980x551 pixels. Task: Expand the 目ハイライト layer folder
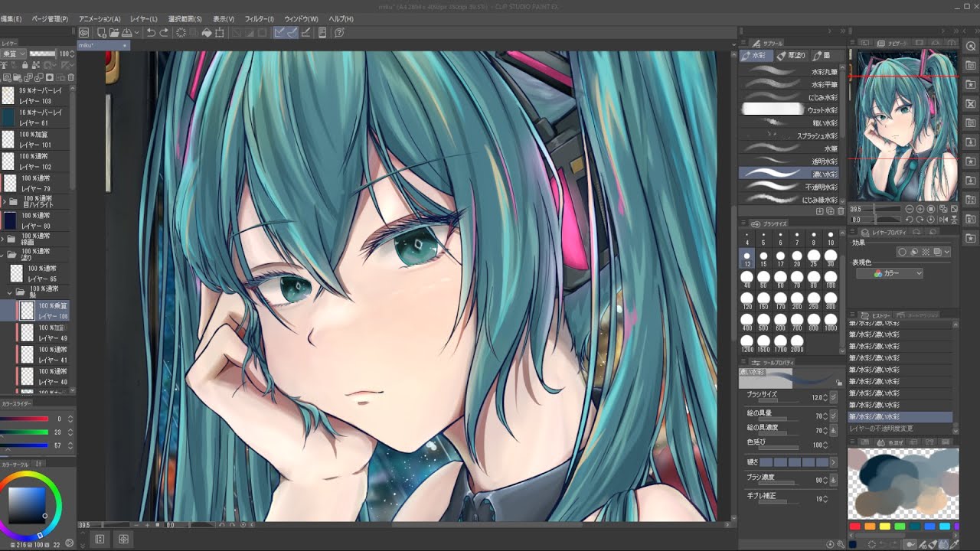click(x=5, y=201)
